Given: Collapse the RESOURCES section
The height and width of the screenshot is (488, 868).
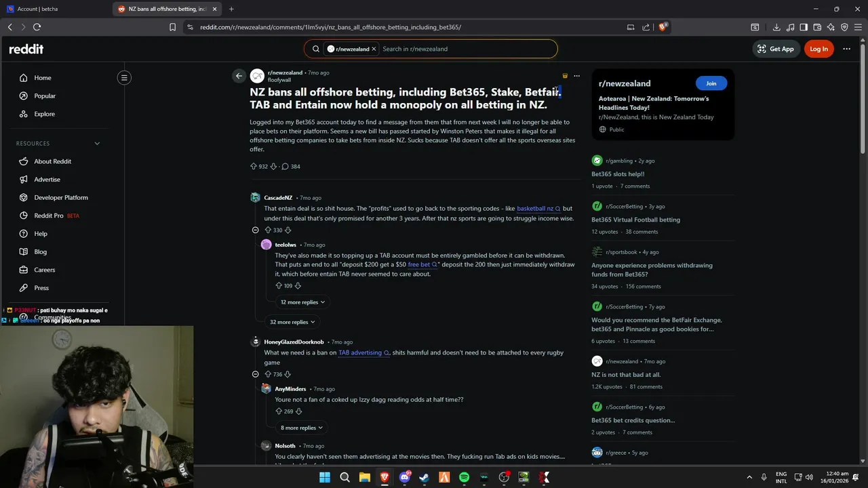Looking at the screenshot, I should 97,144.
